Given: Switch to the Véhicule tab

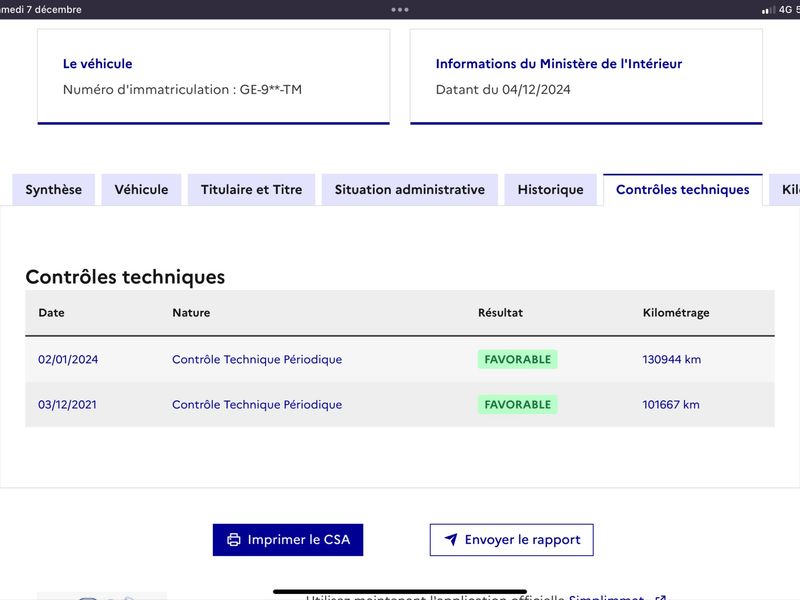Looking at the screenshot, I should coord(141,190).
